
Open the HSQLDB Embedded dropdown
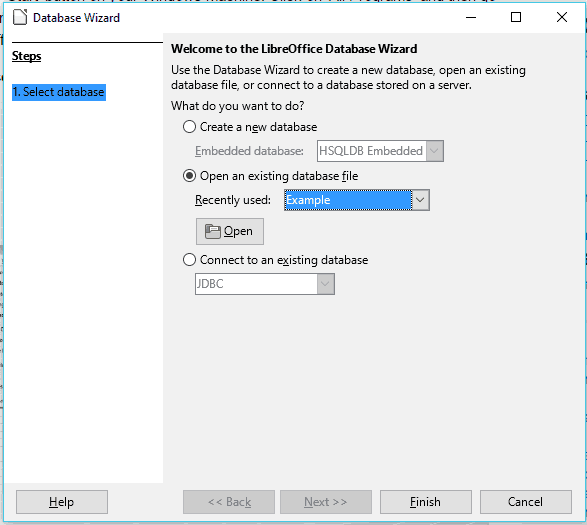coord(380,151)
